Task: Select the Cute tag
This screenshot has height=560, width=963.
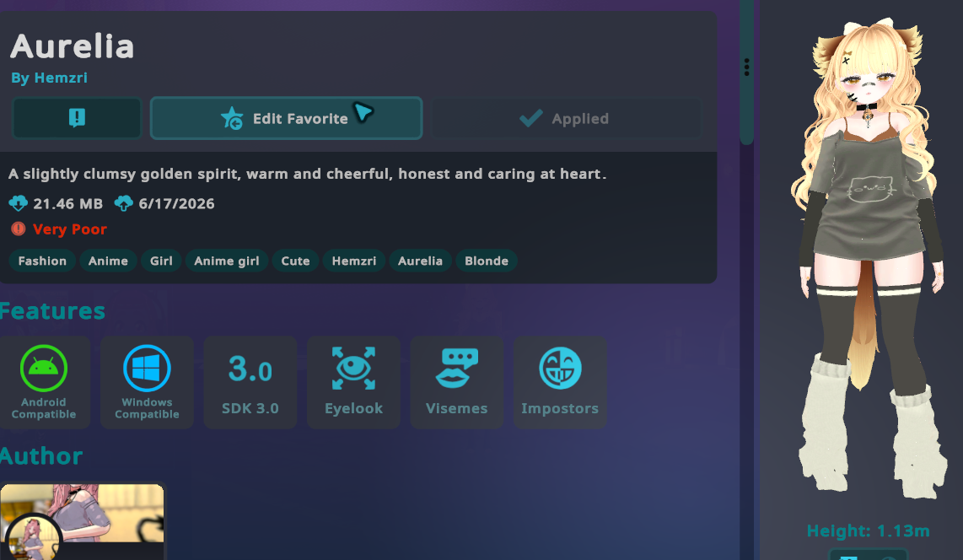Action: click(295, 261)
